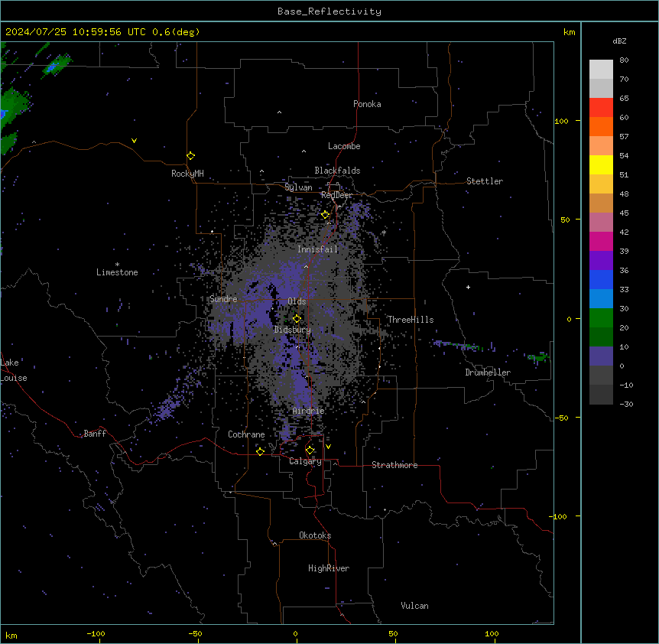This screenshot has height=644, width=659.
Task: Click the Ponoka city label
Action: pyautogui.click(x=367, y=104)
